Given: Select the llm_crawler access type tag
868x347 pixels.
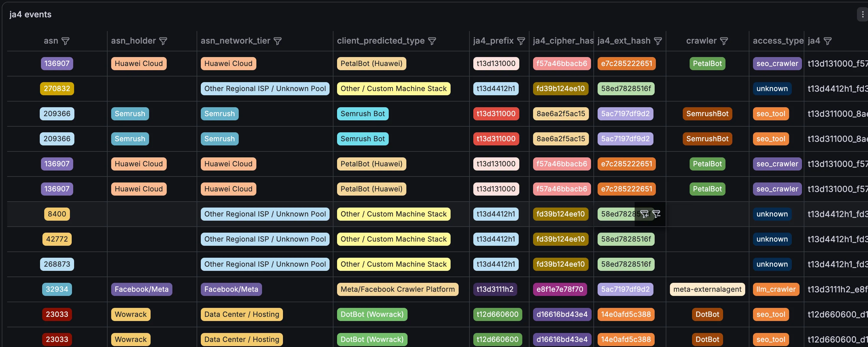Looking at the screenshot, I should coord(776,289).
